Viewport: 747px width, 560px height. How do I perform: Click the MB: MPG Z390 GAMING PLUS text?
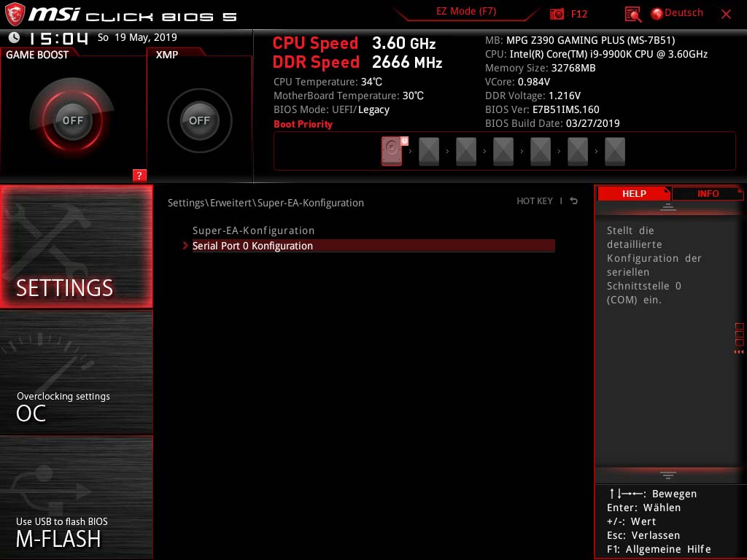point(580,41)
